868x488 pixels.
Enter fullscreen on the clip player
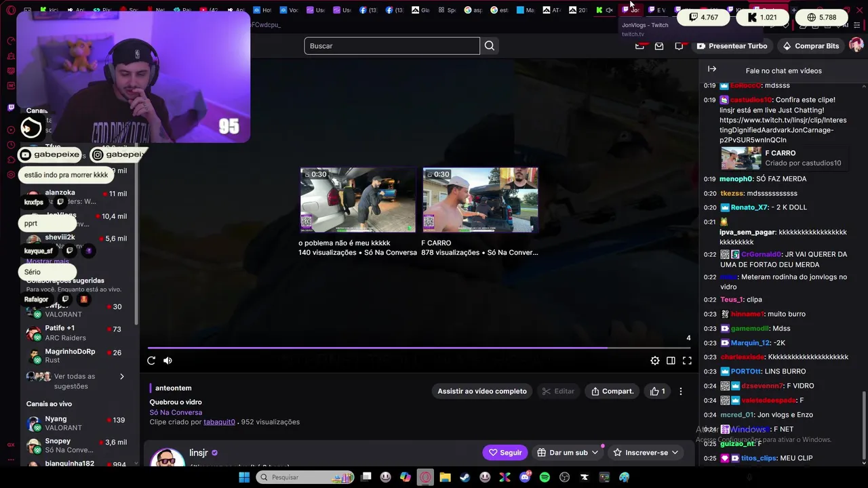(x=687, y=361)
